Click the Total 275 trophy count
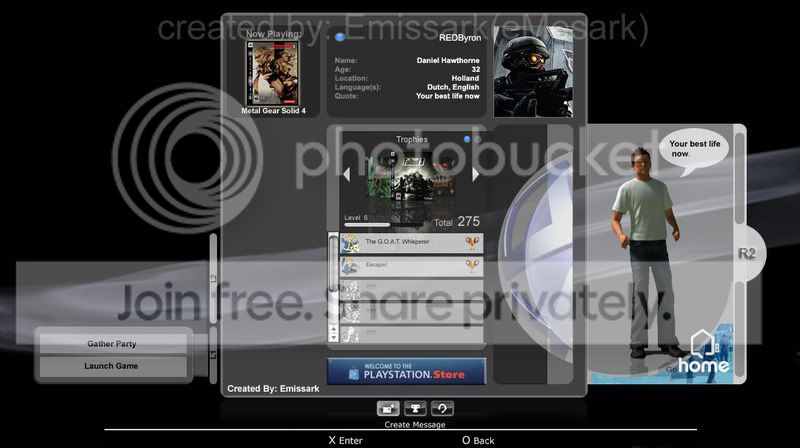The width and height of the screenshot is (800, 448). pos(457,221)
